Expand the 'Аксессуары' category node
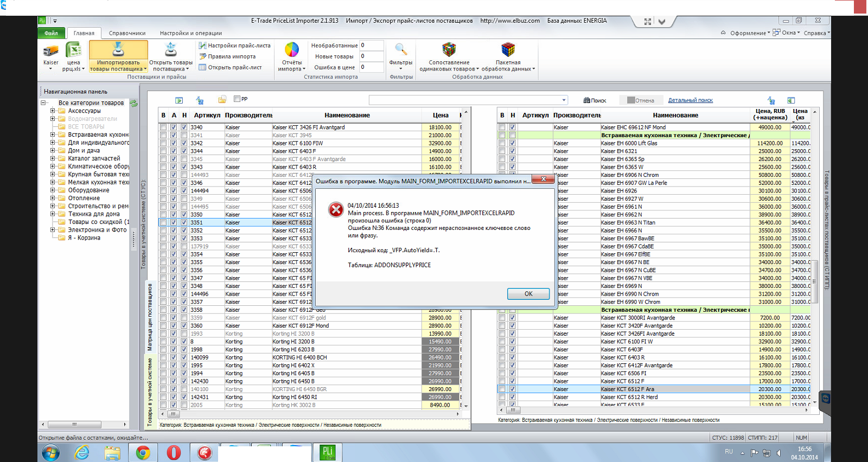The image size is (868, 462). [53, 111]
